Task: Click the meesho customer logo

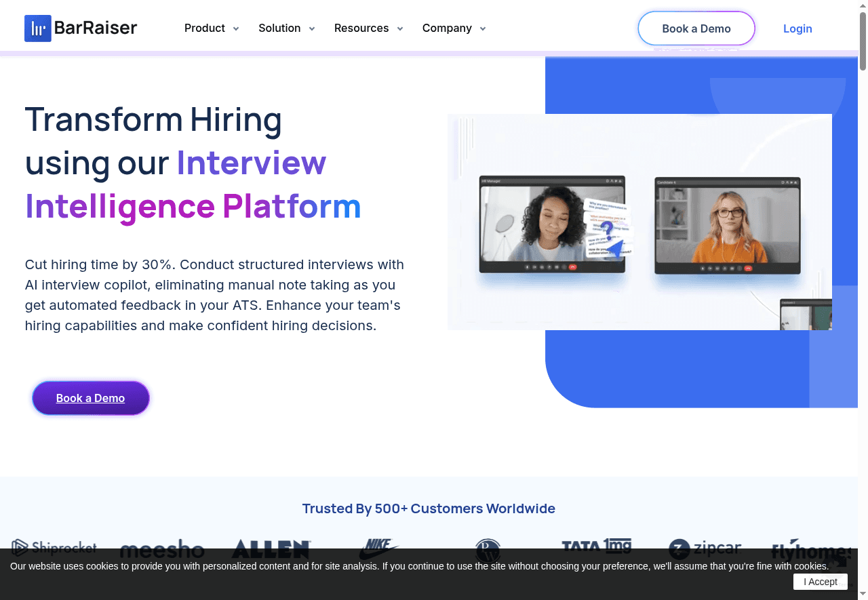Action: point(162,548)
